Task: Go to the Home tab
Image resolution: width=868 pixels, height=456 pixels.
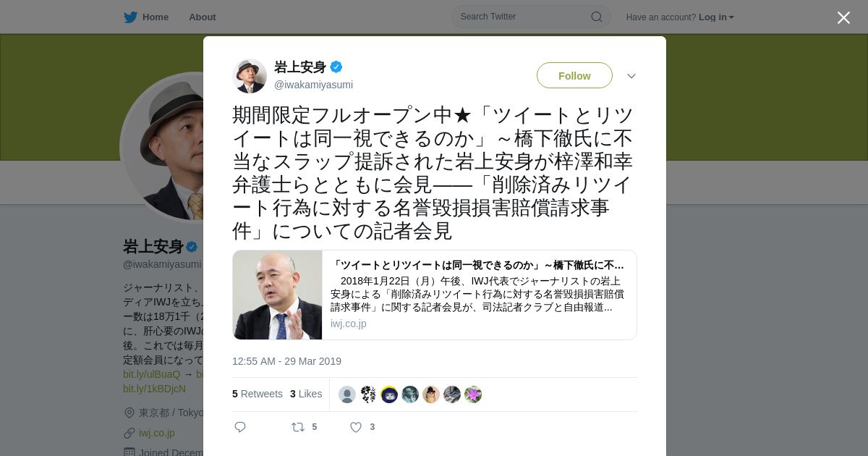Action: 146,17
